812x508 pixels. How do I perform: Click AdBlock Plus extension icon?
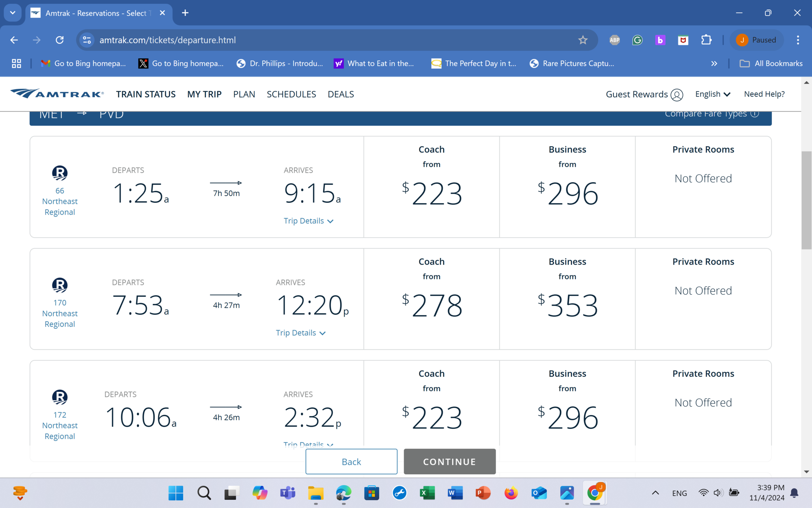click(614, 40)
